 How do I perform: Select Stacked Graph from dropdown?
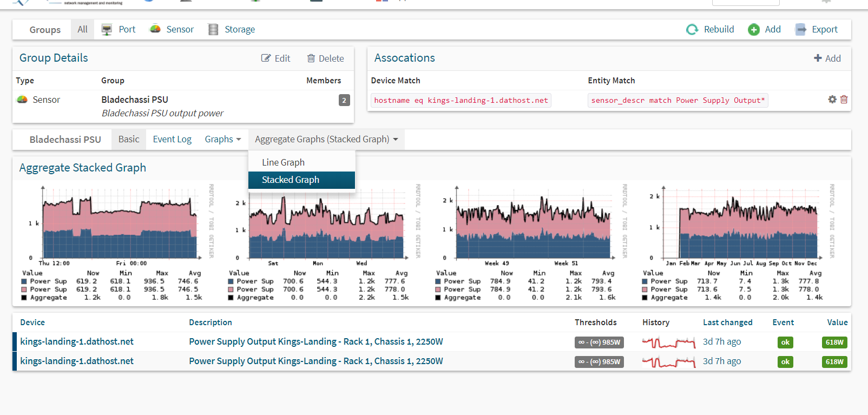click(x=301, y=180)
